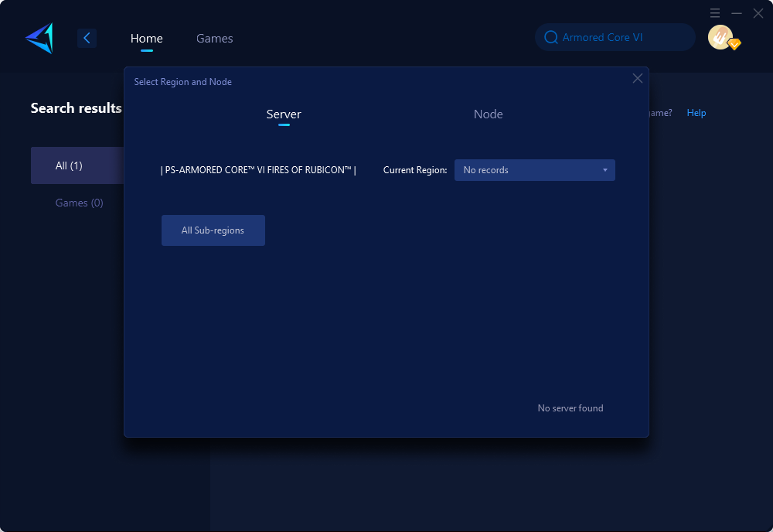Screen dimensions: 773x532
Task: Click the PS-ARMORED CORE VI FIRES OF RUBICON label
Action: pos(258,170)
